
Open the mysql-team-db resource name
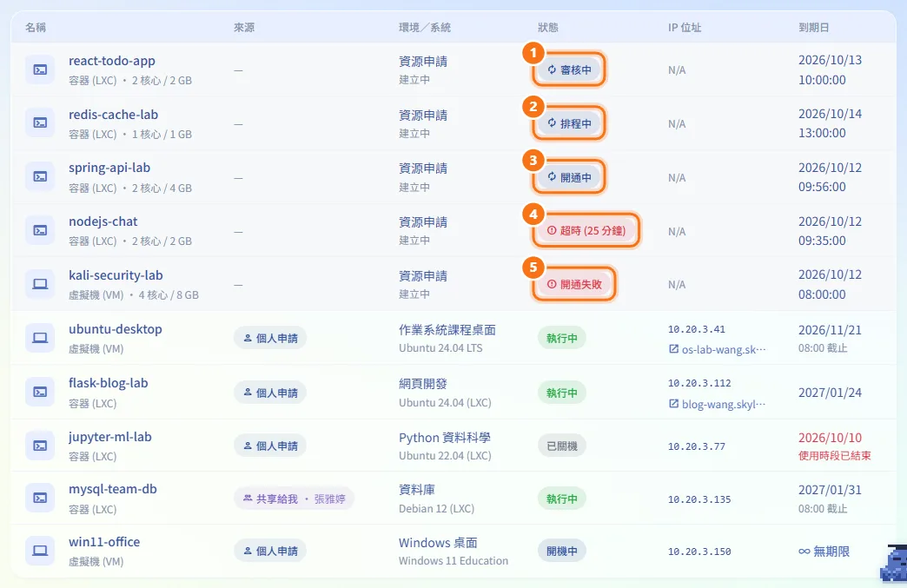pyautogui.click(x=113, y=489)
